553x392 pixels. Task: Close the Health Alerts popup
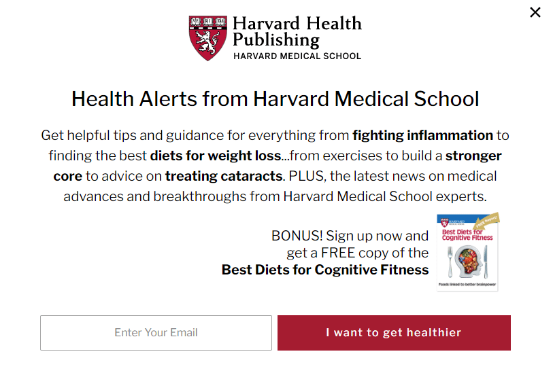point(535,12)
